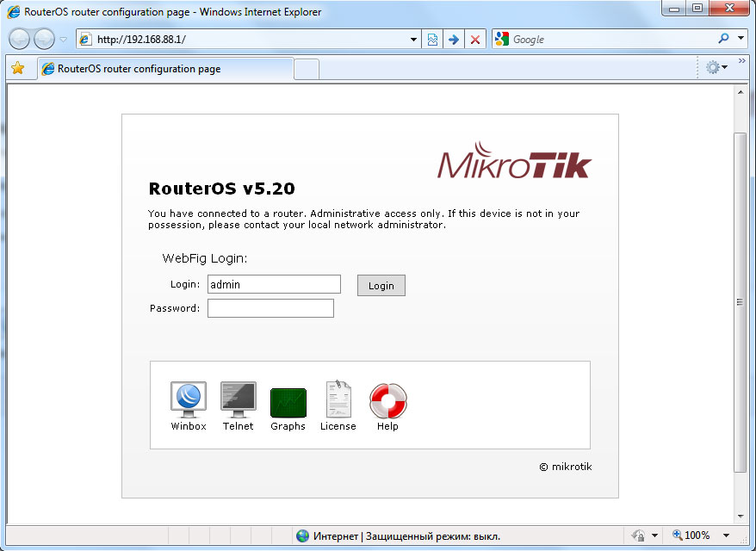Click the browser Back arrow
The height and width of the screenshot is (551, 756).
click(18, 39)
